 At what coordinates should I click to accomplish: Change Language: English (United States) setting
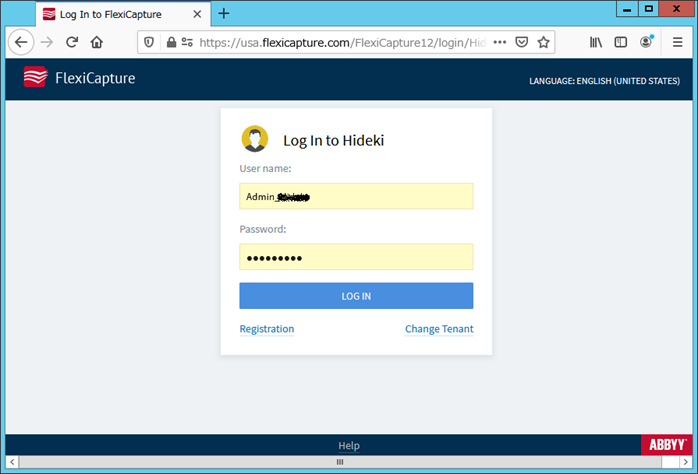(x=604, y=81)
